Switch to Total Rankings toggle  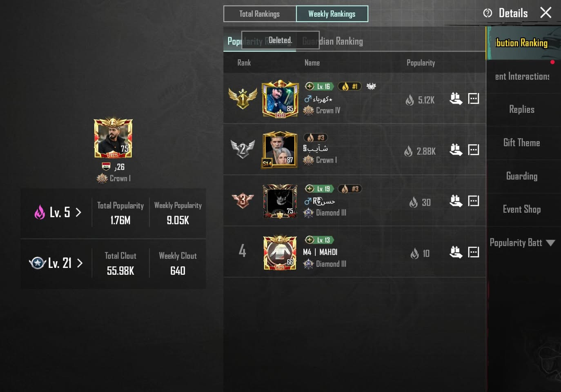coord(260,14)
